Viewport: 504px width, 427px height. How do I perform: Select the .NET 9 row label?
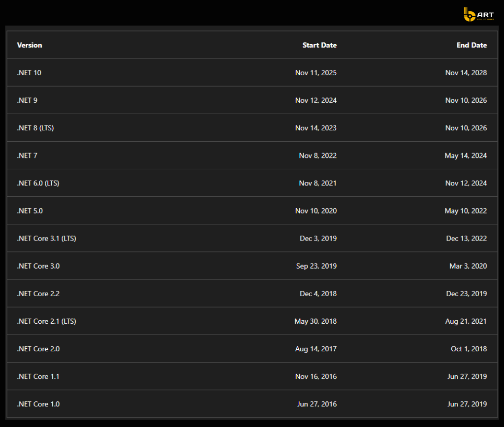click(x=27, y=100)
